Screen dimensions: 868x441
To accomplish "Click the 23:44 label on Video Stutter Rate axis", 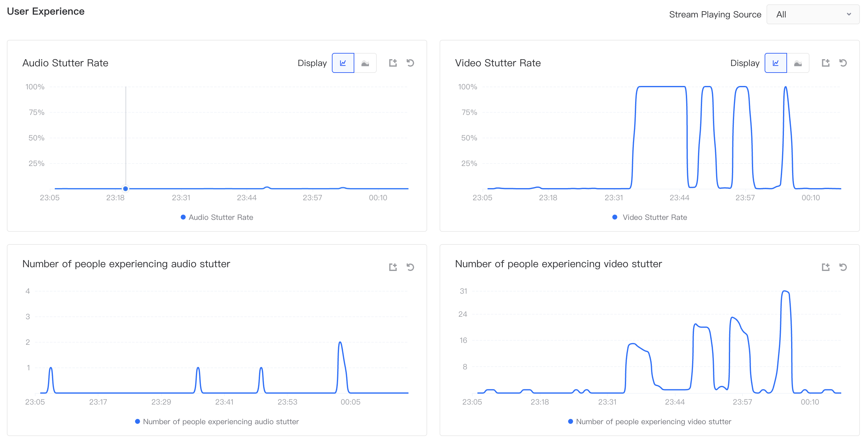I will point(679,198).
